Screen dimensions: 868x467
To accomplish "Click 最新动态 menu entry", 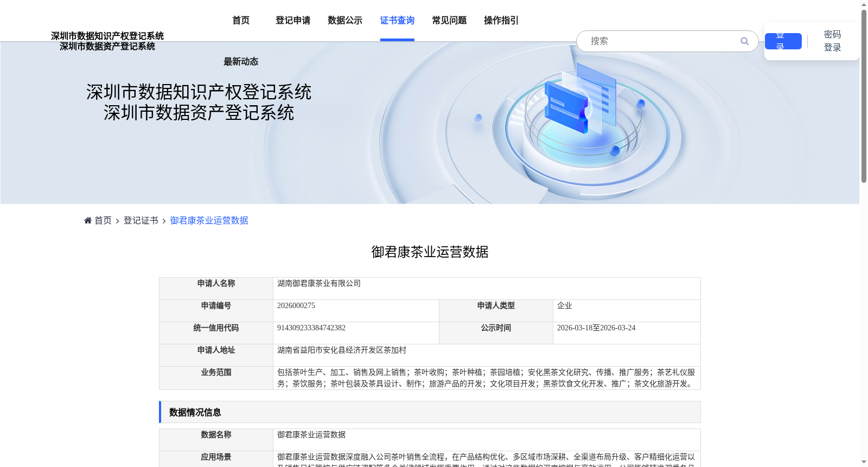I will click(241, 62).
